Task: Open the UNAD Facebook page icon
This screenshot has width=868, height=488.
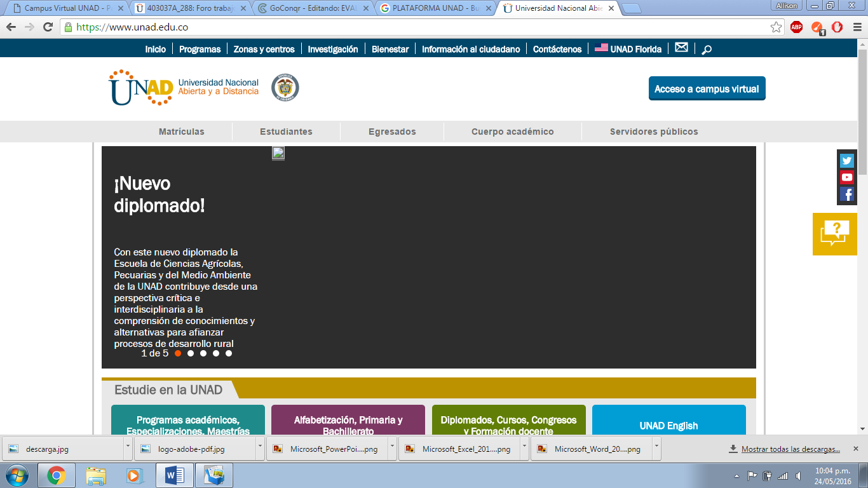Action: 846,194
